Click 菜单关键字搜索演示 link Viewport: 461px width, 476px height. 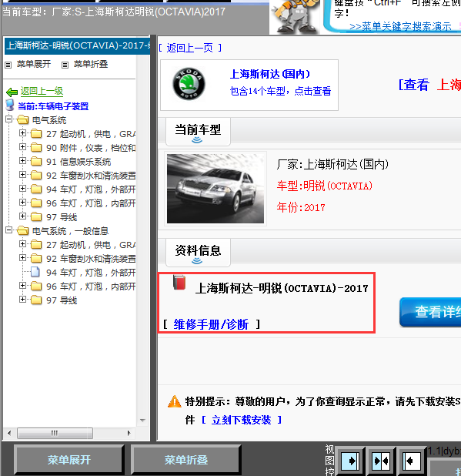400,27
